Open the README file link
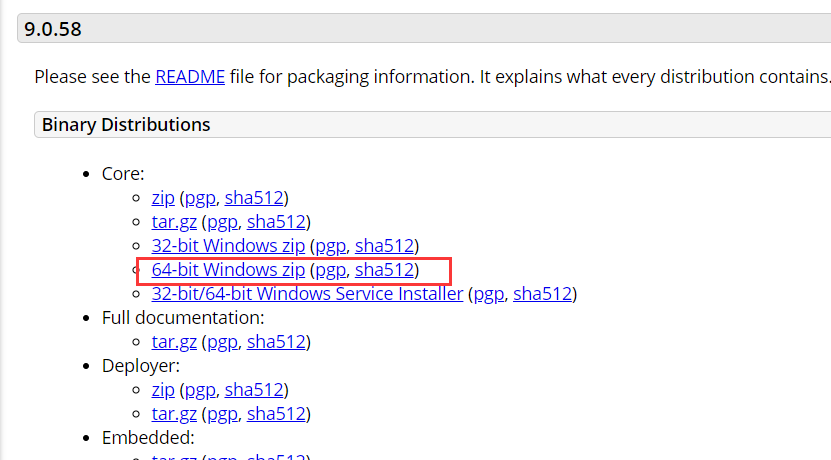Screen dimensions: 831x460 point(190,76)
